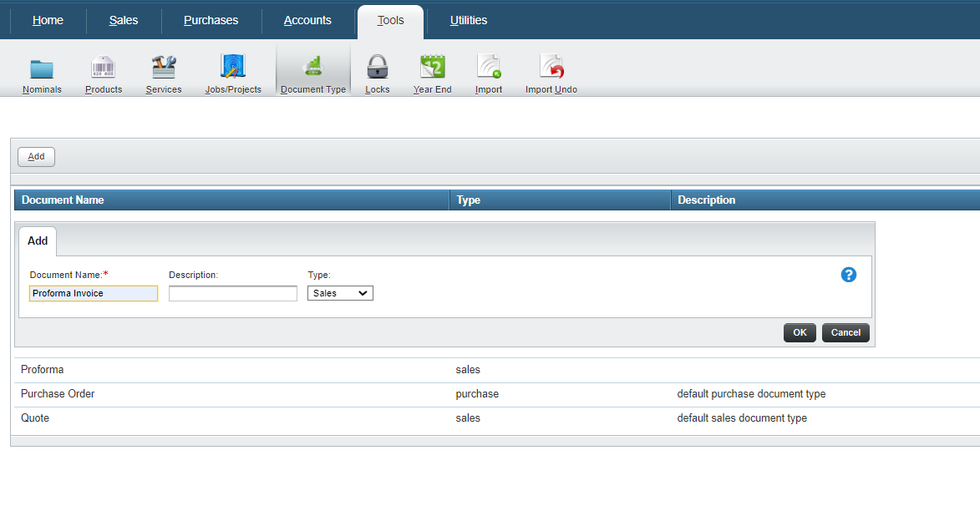The height and width of the screenshot is (506, 980).
Task: Open the Year End calendar icon
Action: pyautogui.click(x=432, y=68)
